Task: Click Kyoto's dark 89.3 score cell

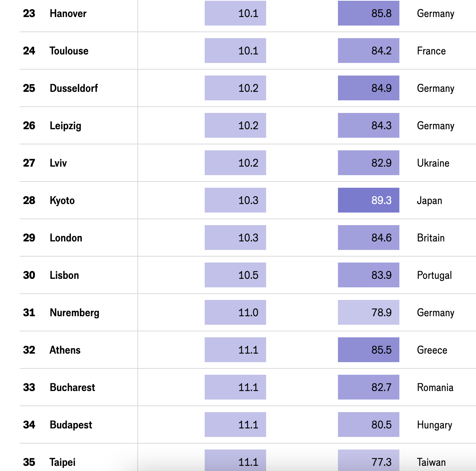Action: (369, 200)
